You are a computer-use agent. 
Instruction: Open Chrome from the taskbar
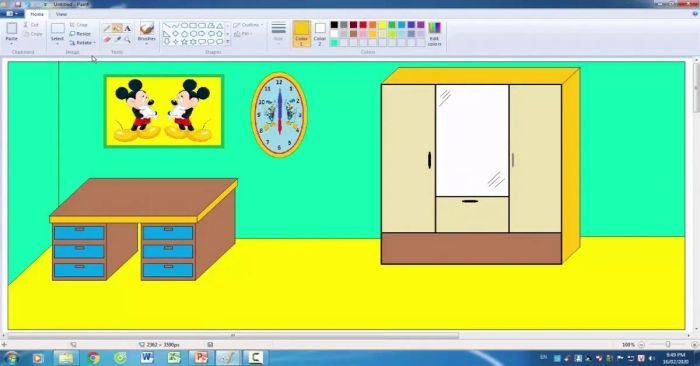[93, 358]
